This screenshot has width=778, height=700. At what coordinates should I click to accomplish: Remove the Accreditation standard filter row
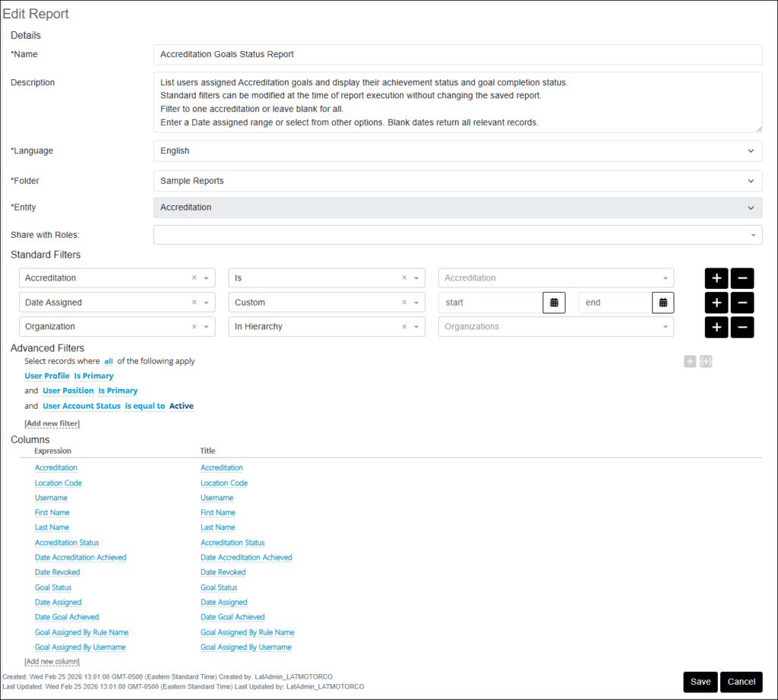742,278
